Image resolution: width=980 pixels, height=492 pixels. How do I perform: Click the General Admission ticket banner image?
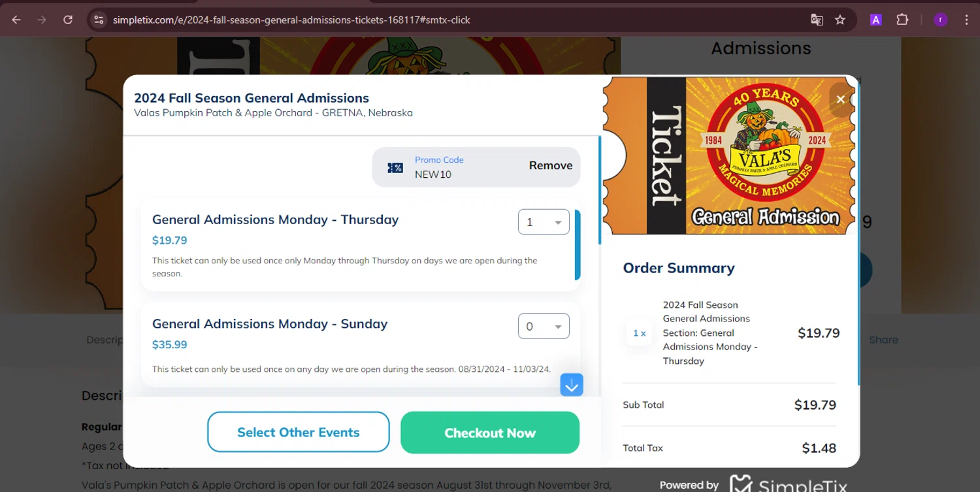729,156
